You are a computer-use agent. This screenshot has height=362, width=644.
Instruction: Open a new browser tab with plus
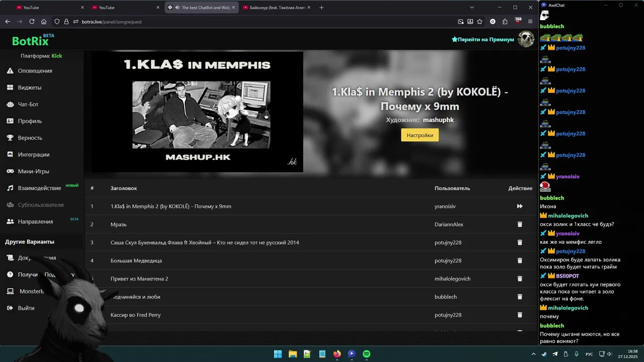tap(321, 8)
